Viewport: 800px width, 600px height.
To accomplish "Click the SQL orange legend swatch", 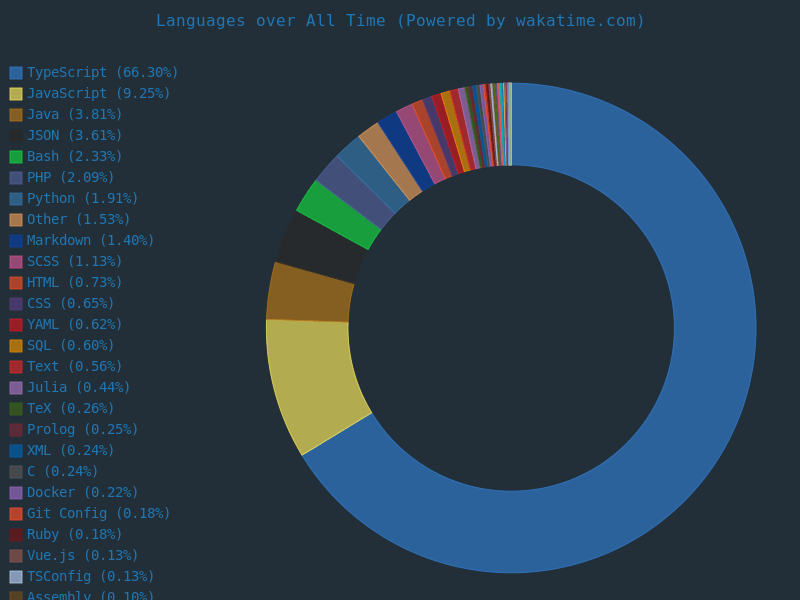I will 16,346.
